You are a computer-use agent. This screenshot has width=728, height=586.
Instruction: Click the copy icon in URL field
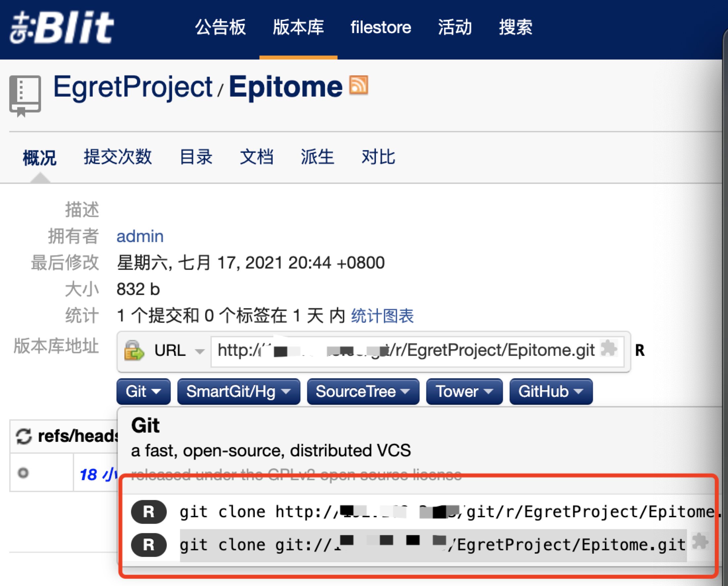tap(609, 348)
